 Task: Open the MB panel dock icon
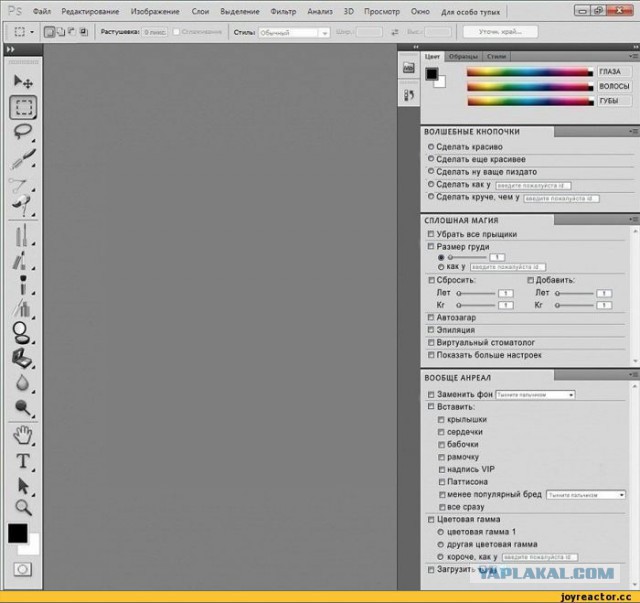[409, 67]
